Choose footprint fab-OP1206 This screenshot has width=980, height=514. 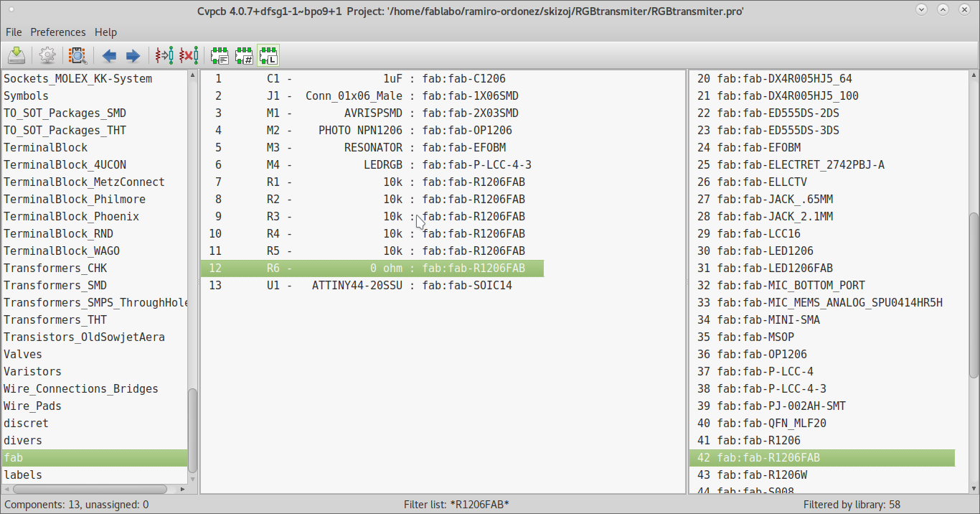coord(822,354)
